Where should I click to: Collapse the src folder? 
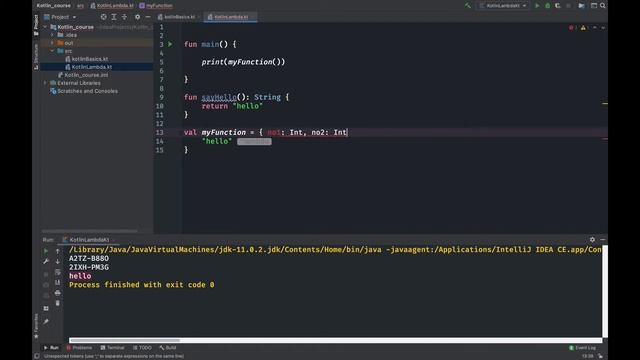(x=52, y=51)
